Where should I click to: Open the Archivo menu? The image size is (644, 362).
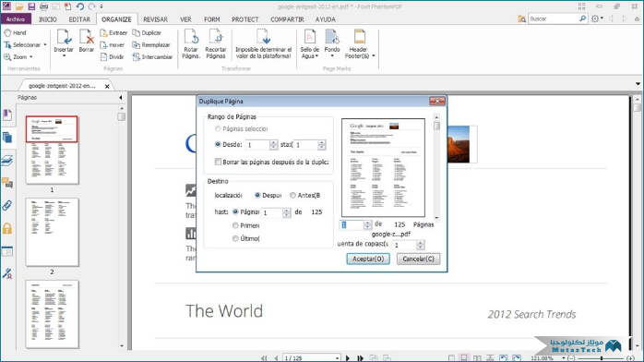(16, 19)
